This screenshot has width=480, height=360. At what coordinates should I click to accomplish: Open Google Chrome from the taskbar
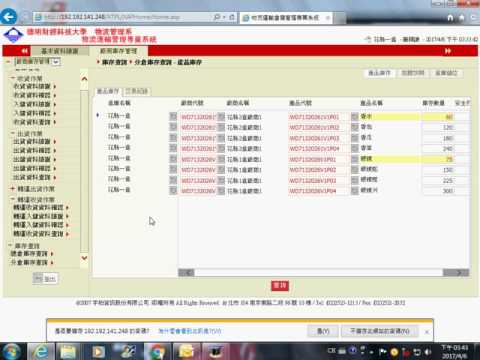tap(157, 352)
